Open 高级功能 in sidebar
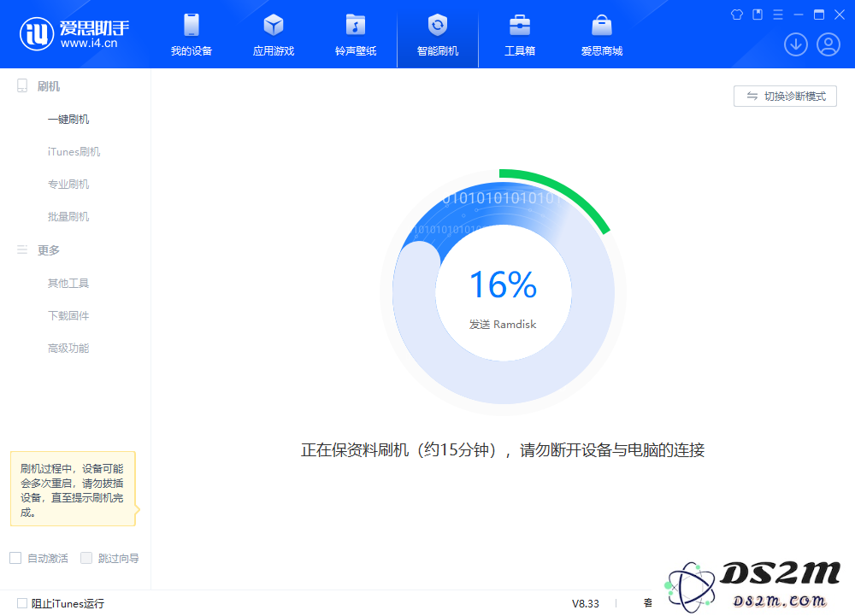 (x=68, y=348)
